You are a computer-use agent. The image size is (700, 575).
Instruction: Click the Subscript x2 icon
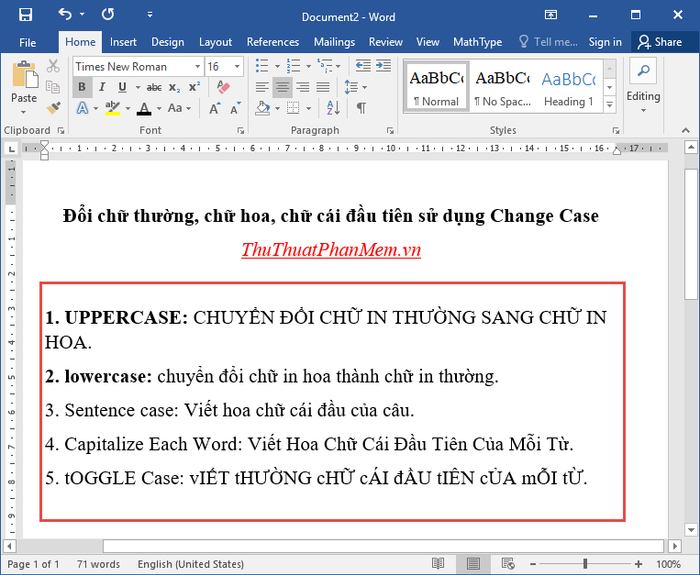[175, 88]
